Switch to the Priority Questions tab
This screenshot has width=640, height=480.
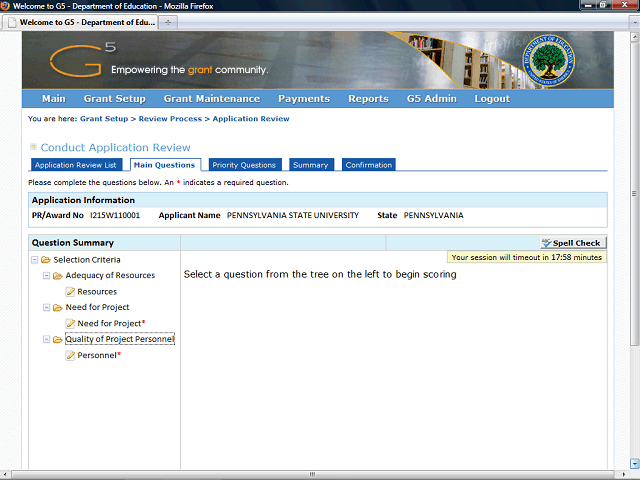tap(245, 164)
